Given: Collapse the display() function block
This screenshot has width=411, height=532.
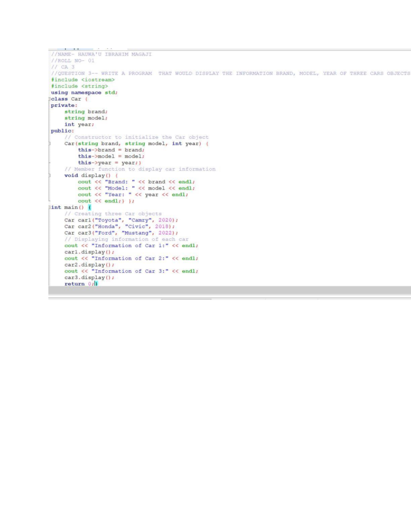Looking at the screenshot, I should click(50, 175).
